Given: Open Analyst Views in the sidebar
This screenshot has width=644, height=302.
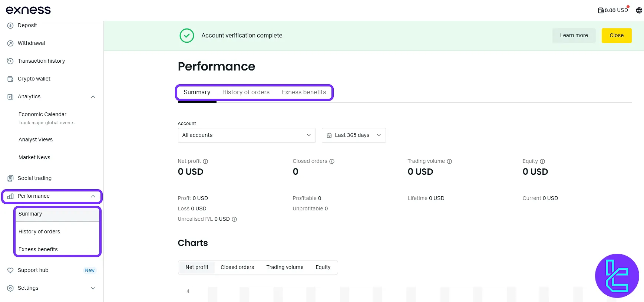Looking at the screenshot, I should coord(36,139).
